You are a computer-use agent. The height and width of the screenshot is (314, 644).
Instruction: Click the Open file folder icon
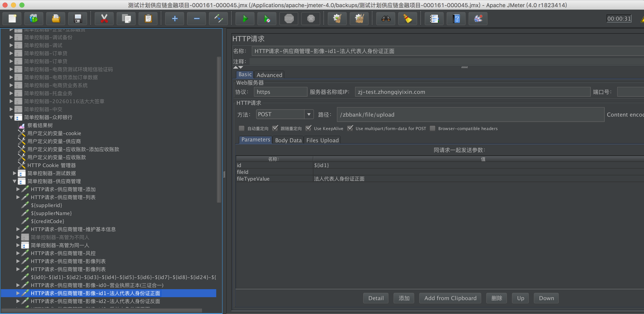(x=56, y=19)
